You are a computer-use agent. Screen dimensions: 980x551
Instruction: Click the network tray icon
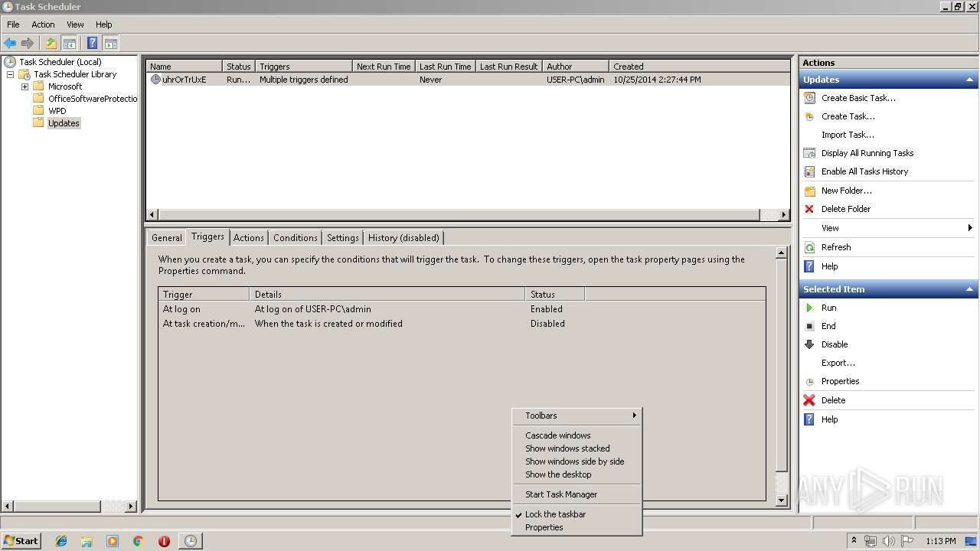pos(871,541)
